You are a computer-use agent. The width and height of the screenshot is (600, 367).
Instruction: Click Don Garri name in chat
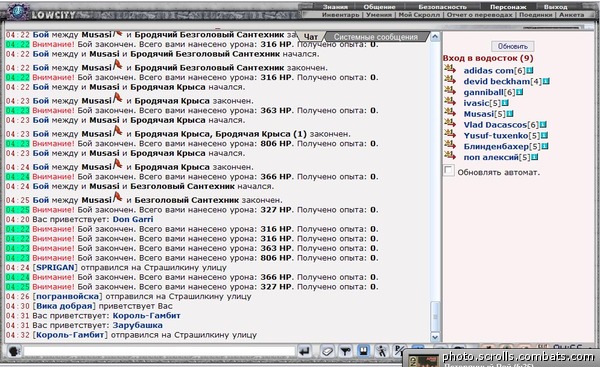point(133,219)
